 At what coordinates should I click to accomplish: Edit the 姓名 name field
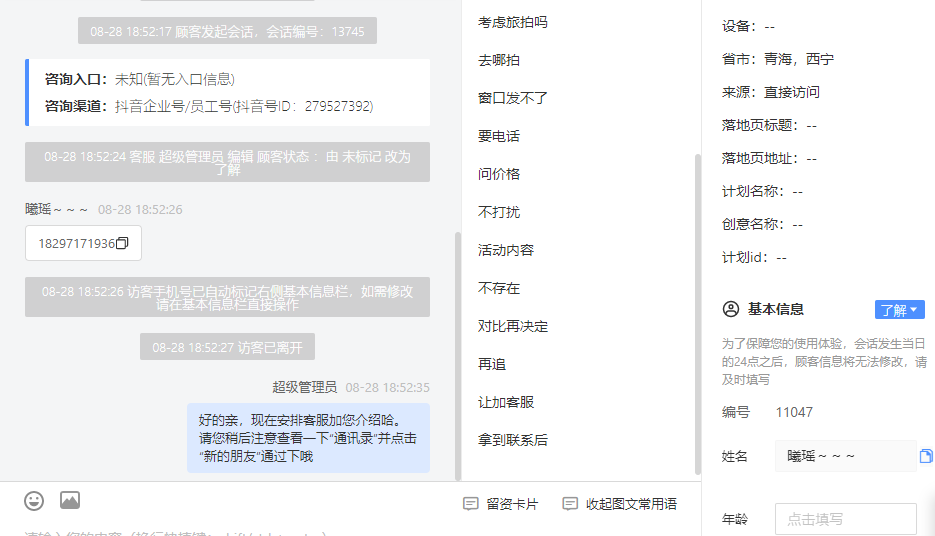tap(846, 456)
